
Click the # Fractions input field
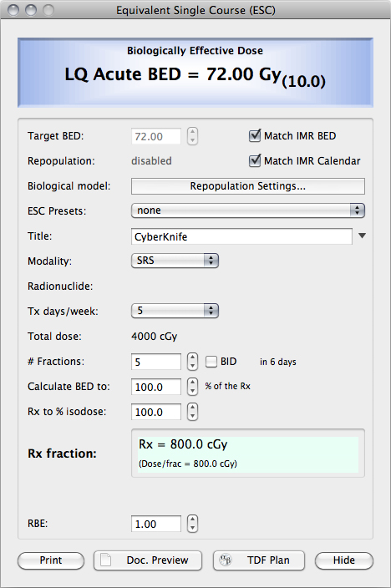[x=156, y=362]
